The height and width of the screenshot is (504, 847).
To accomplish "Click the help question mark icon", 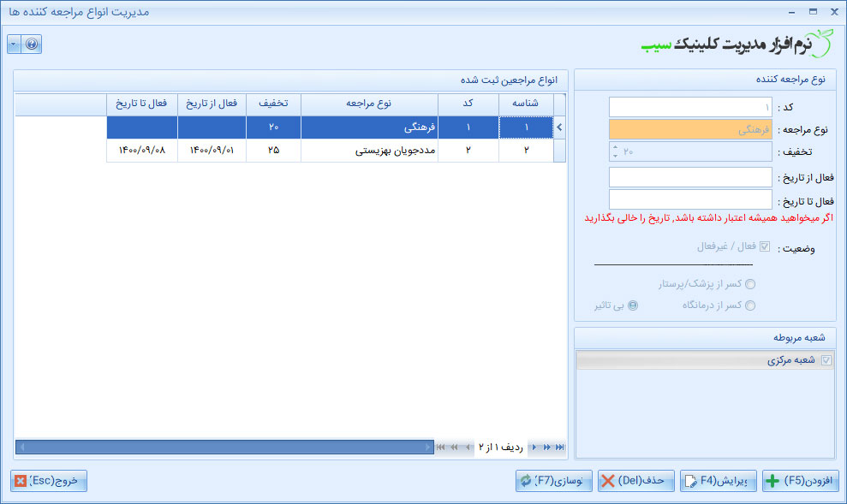I will (32, 44).
